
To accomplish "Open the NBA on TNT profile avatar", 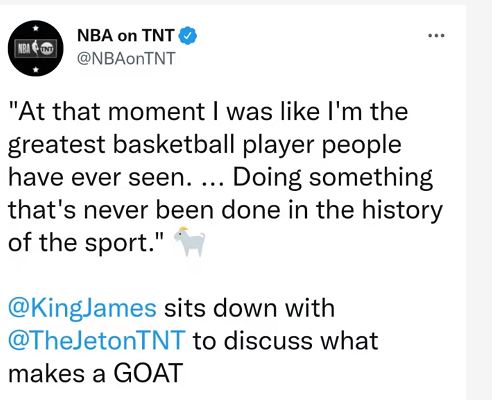I will tap(35, 48).
